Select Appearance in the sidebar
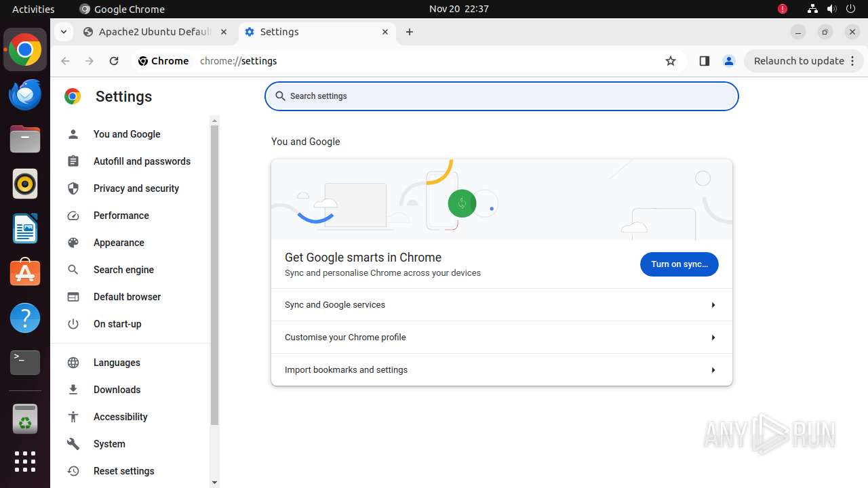 tap(119, 243)
